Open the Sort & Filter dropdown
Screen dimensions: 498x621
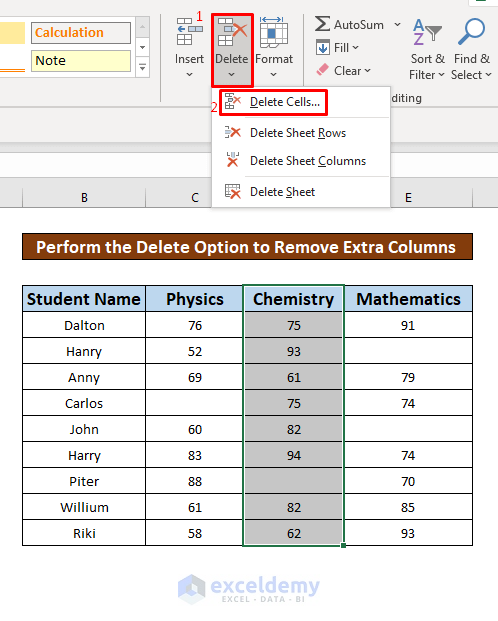coord(441,74)
